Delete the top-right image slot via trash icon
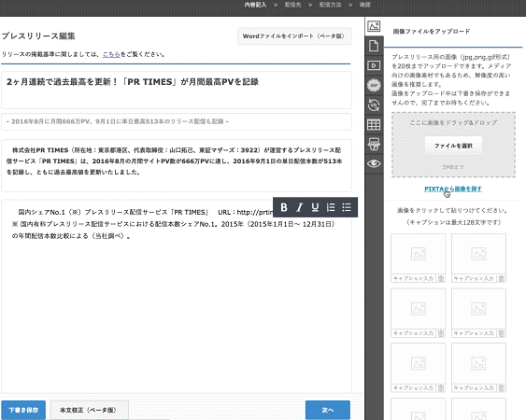This screenshot has height=420, width=526. [501, 278]
